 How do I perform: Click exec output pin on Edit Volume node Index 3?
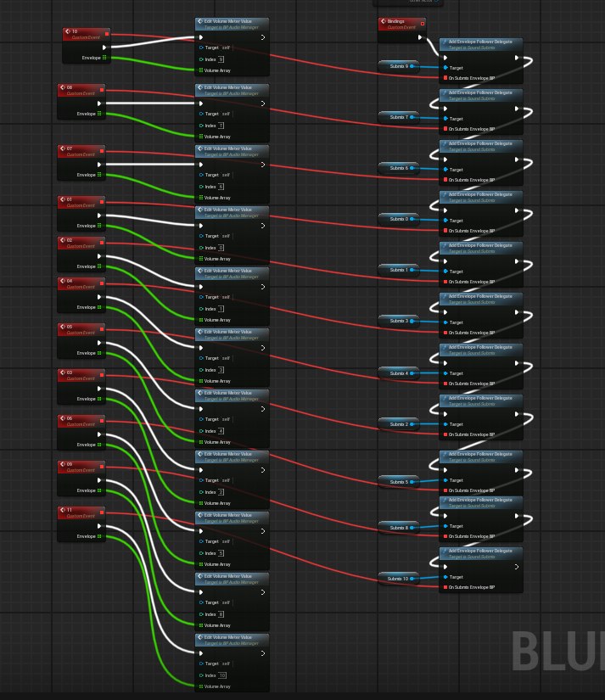263,348
